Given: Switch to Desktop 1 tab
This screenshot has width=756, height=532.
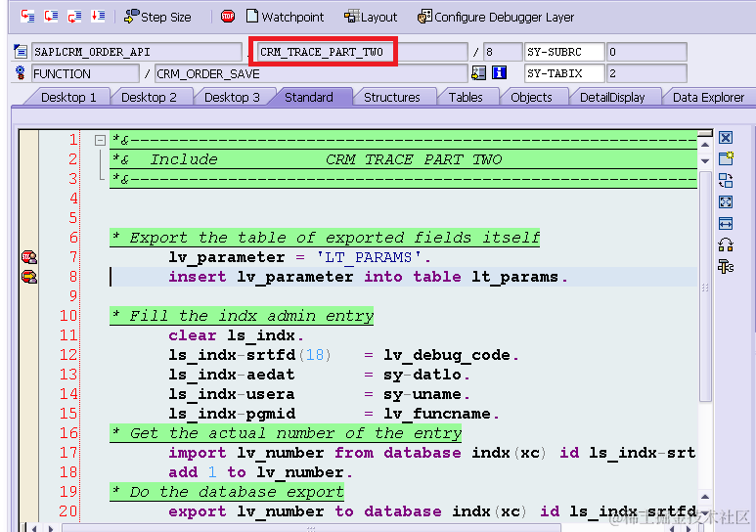Looking at the screenshot, I should (x=68, y=98).
